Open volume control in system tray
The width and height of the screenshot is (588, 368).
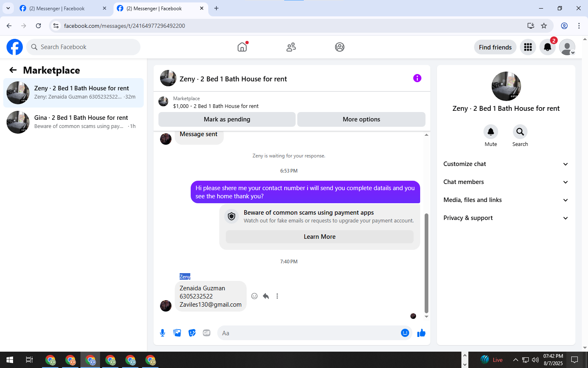click(x=535, y=360)
